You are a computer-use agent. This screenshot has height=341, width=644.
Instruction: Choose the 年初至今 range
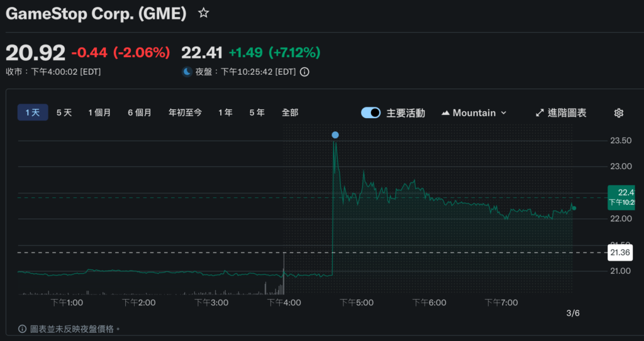[186, 112]
